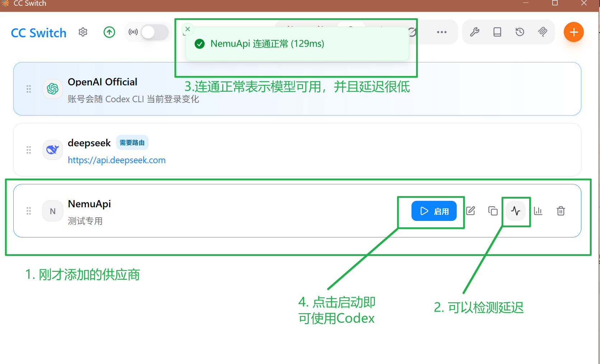This screenshot has height=364, width=600.
Task: Add a new provider with the plus button
Action: coord(573,32)
